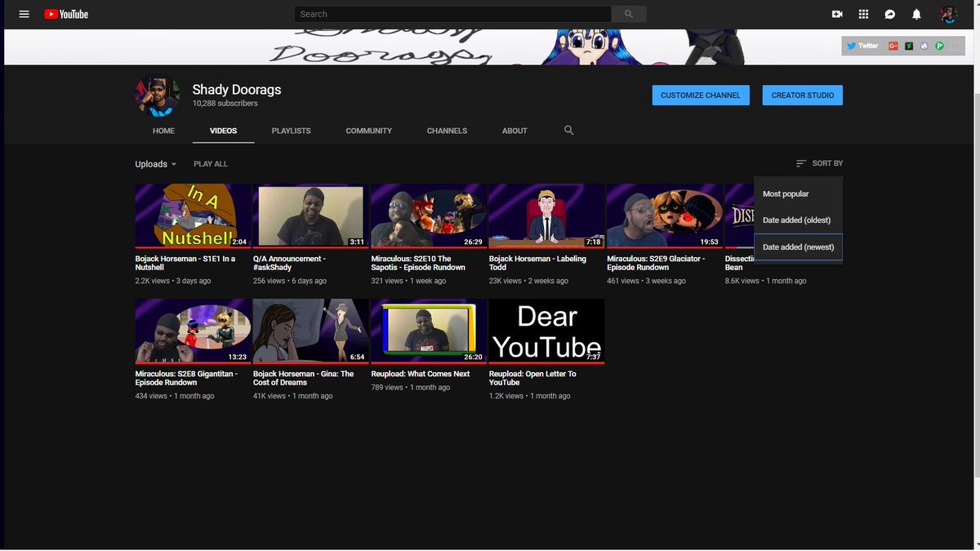Click the 'Shady Doorags' channel name
The height and width of the screenshot is (551, 980).
pos(237,90)
